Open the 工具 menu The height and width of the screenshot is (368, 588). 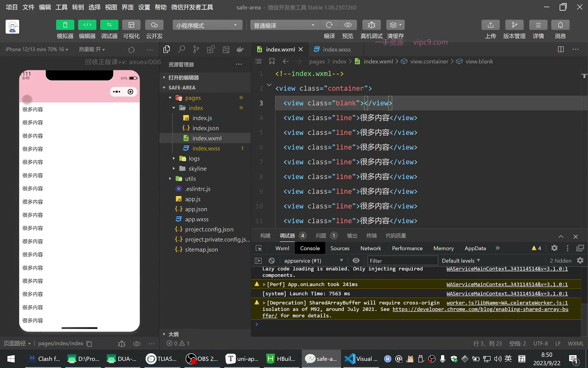pyautogui.click(x=61, y=7)
